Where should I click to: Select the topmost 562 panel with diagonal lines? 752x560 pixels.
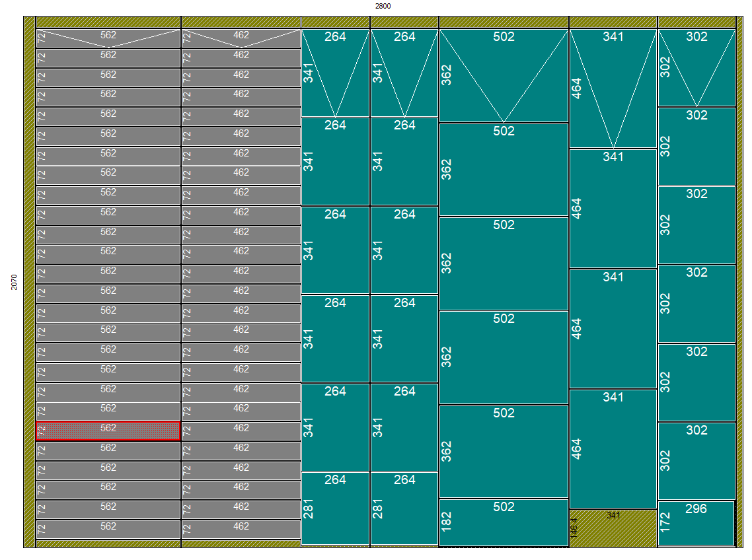pyautogui.click(x=108, y=38)
